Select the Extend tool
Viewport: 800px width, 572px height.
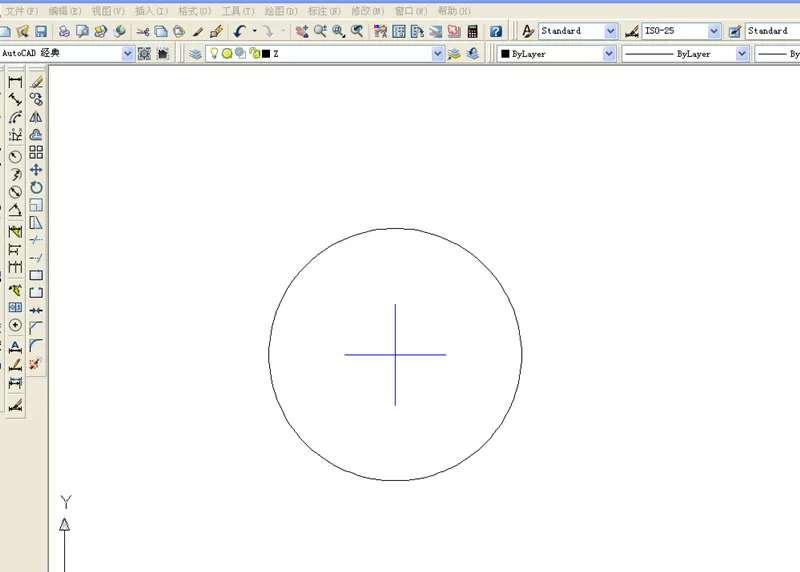pos(36,258)
